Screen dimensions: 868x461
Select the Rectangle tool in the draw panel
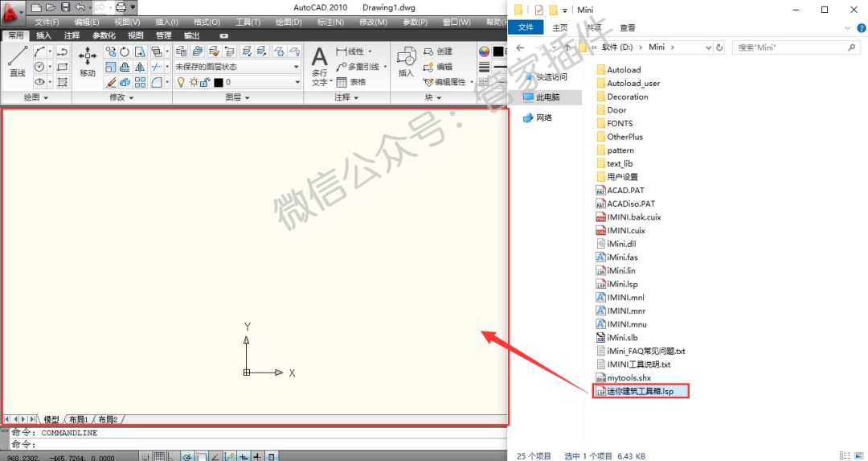coord(63,67)
